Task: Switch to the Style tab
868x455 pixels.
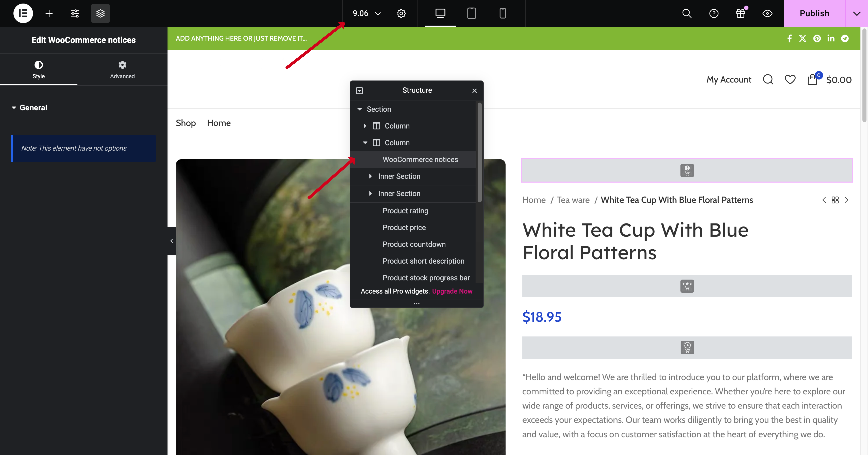Action: [x=39, y=70]
